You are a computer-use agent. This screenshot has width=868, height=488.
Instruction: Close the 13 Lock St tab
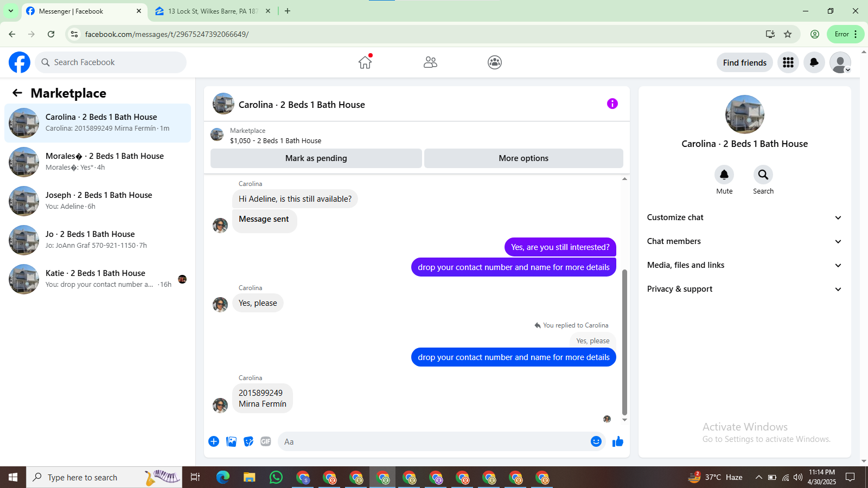[x=268, y=11]
